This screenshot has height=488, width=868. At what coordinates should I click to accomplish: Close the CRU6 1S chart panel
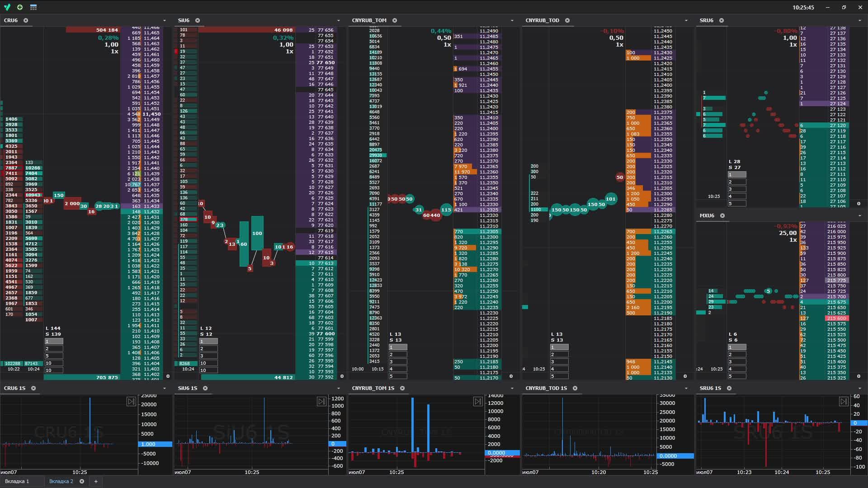pyautogui.click(x=33, y=388)
